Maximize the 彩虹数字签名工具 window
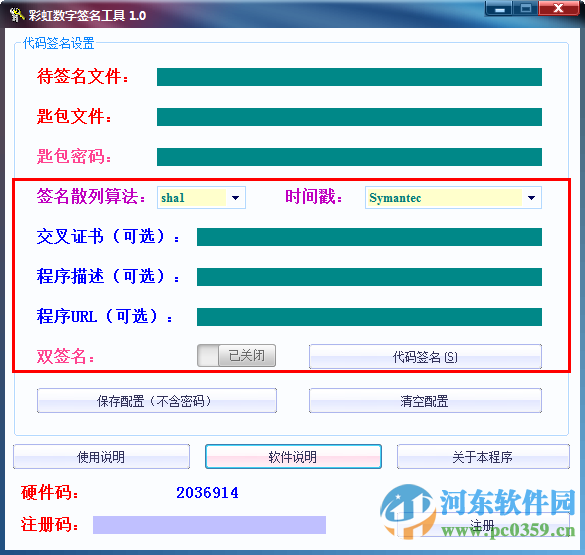 [x=526, y=8]
